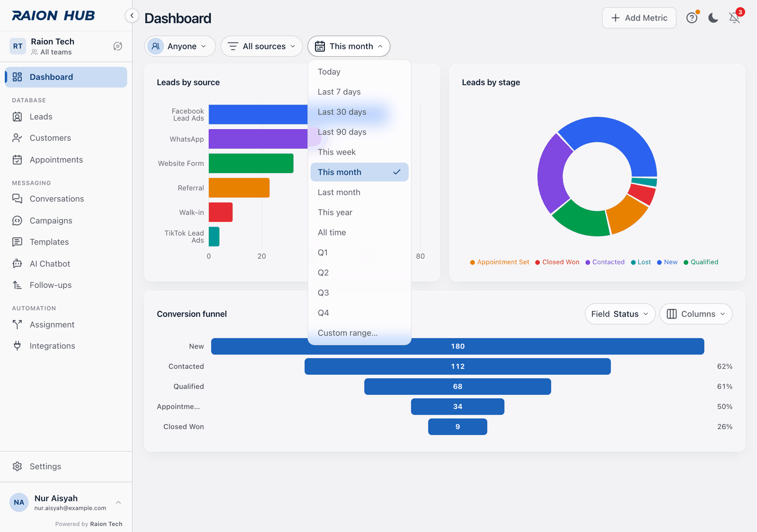The width and height of the screenshot is (757, 532).
Task: Click the New funnel bar showing 180
Action: click(x=458, y=346)
